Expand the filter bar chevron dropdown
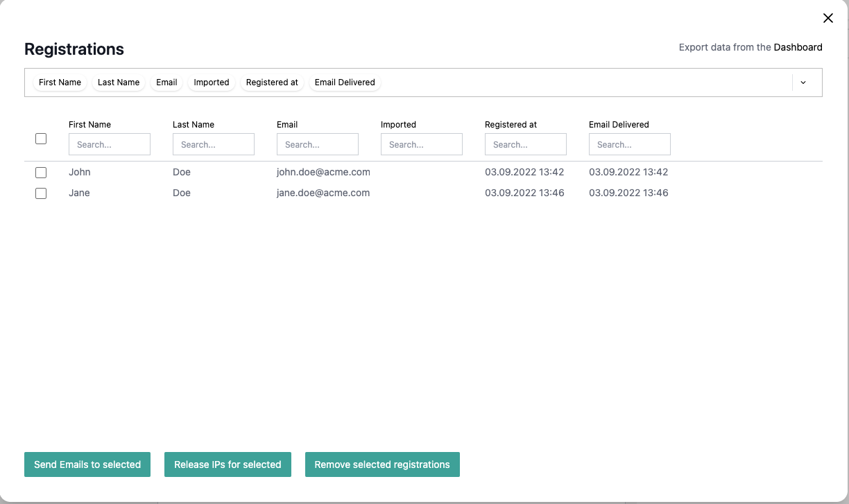Screen dimensions: 849x504 tap(803, 82)
